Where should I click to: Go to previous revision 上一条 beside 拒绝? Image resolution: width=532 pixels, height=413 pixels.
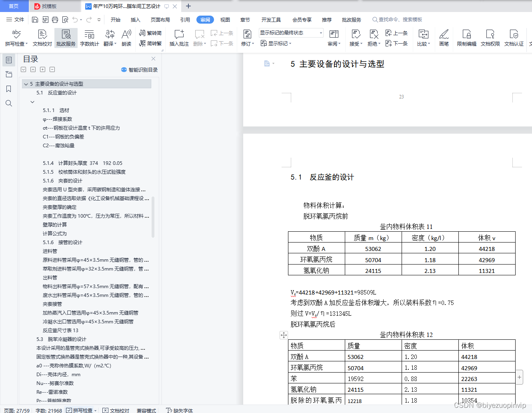pos(396,33)
